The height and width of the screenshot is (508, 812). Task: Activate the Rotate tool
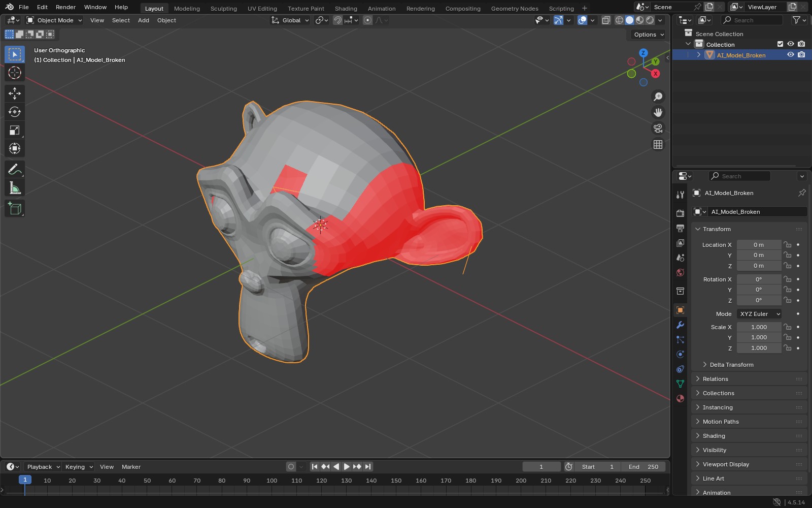click(14, 112)
